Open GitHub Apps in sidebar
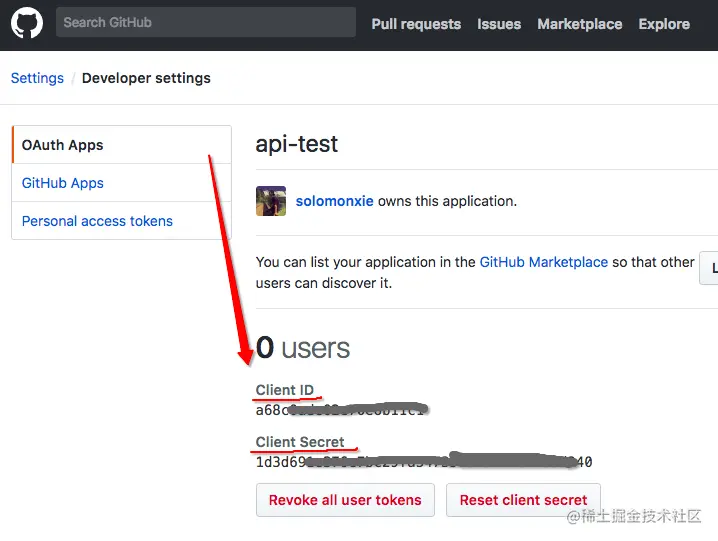This screenshot has height=541, width=718. pyautogui.click(x=121, y=183)
